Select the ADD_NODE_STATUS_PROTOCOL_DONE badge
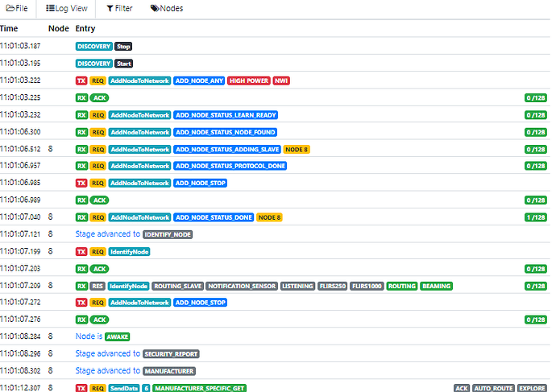Image resolution: width=556 pixels, height=392 pixels. click(230, 166)
